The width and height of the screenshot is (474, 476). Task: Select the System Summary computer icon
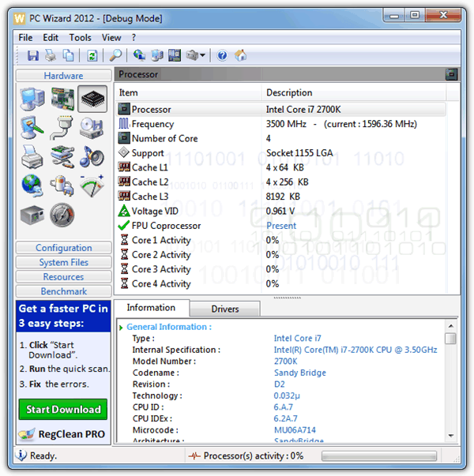click(32, 99)
